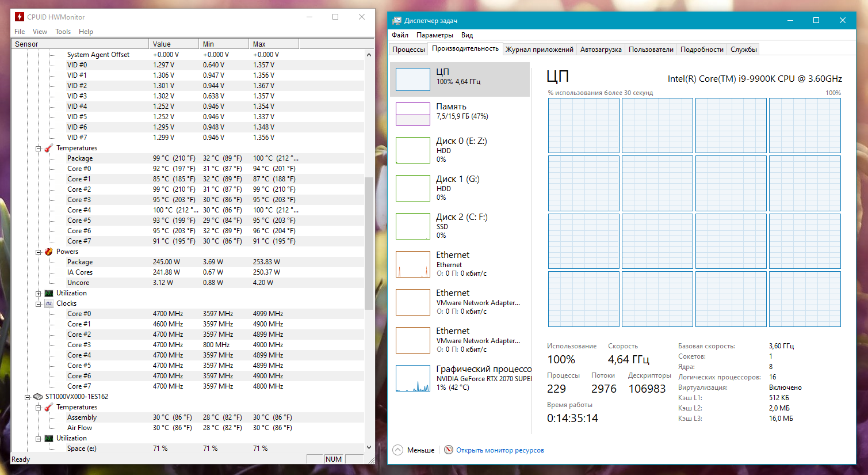Click the ST1000VX000 hard drive icon
The image size is (868, 475).
38,397
